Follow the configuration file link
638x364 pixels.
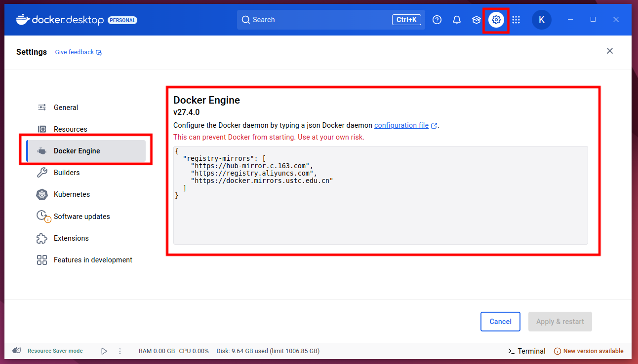pyautogui.click(x=401, y=125)
